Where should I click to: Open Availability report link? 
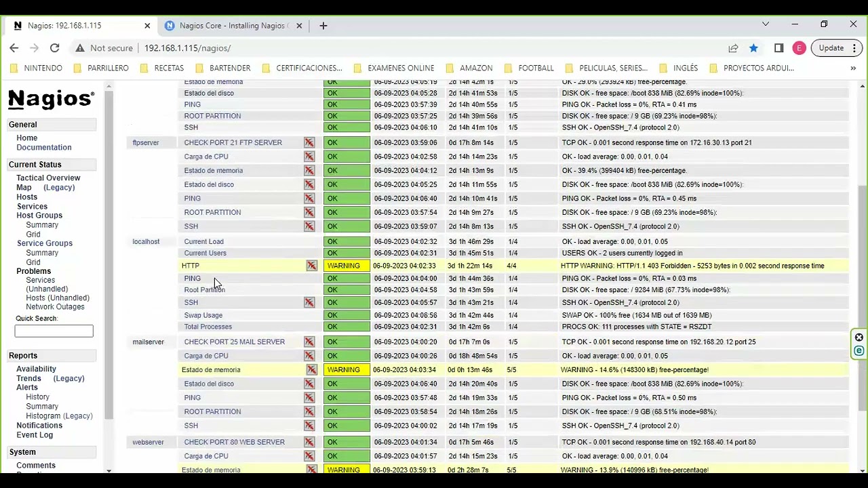[36, 369]
